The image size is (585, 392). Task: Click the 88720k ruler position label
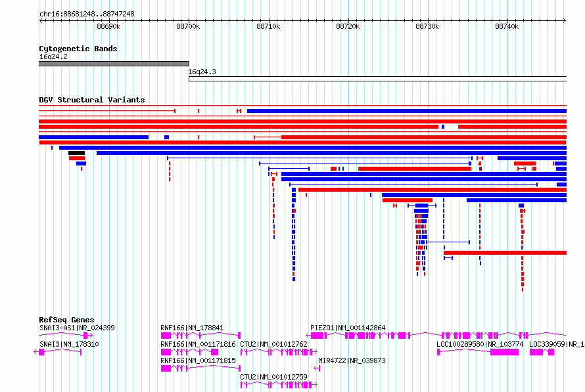tap(348, 26)
